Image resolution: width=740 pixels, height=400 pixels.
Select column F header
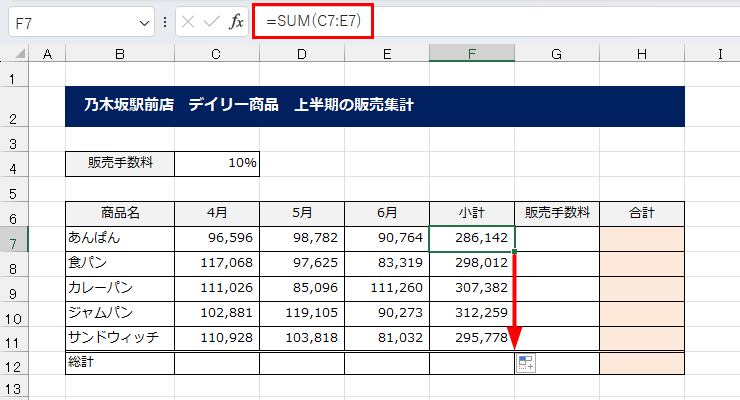(472, 54)
